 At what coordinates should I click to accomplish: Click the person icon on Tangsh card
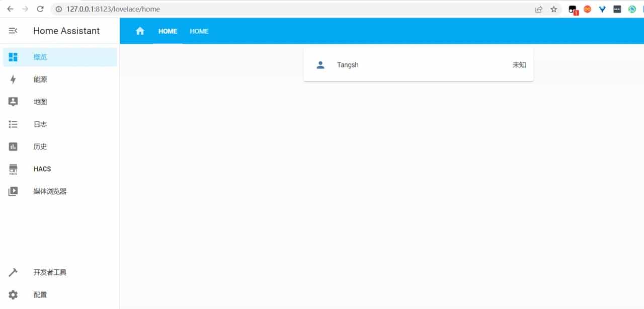320,64
